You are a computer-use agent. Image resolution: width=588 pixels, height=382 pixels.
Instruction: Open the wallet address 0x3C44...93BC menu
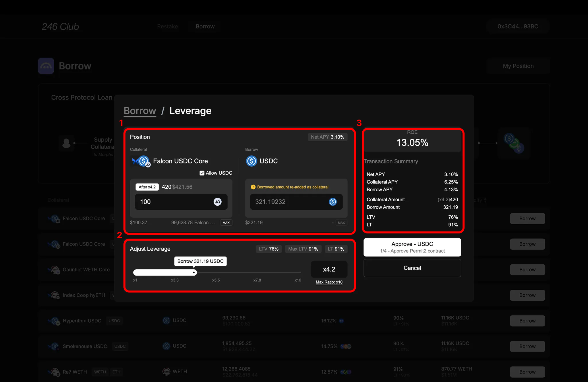518,26
